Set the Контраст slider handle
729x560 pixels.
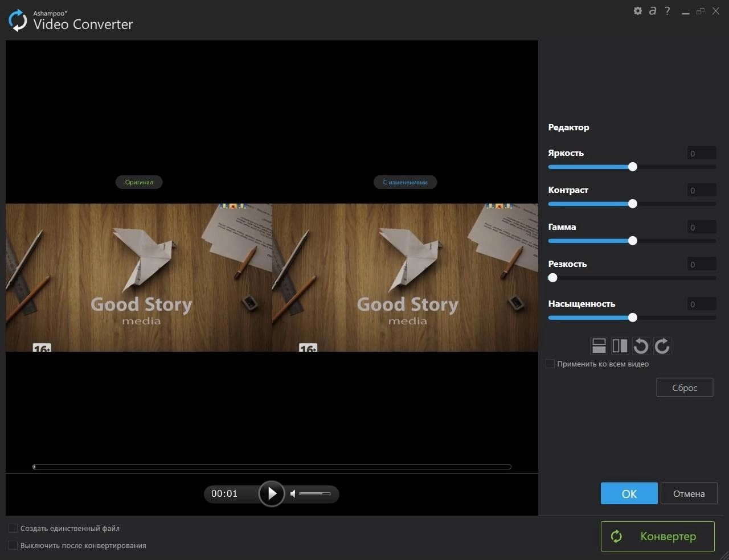click(x=633, y=204)
